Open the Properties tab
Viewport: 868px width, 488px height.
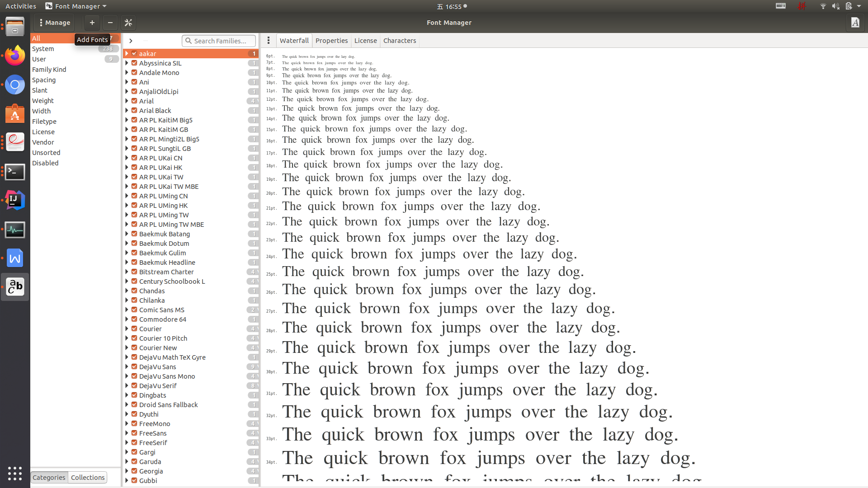(331, 41)
